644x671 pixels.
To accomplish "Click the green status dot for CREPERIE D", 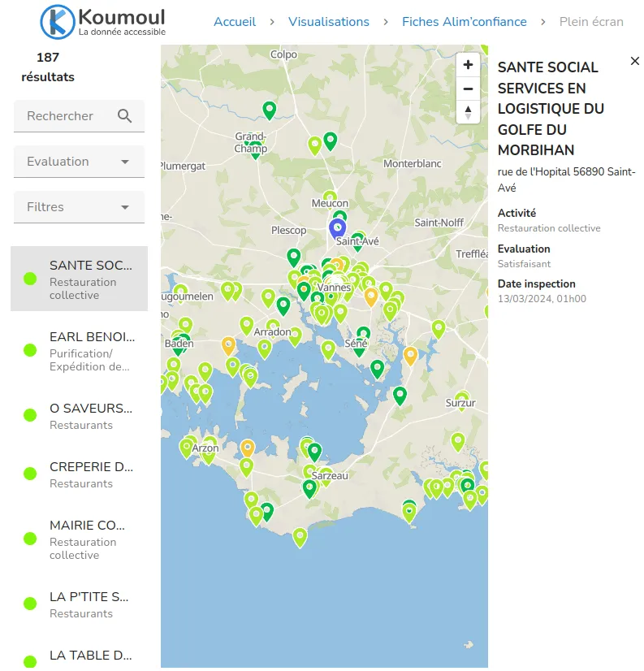I will (30, 474).
